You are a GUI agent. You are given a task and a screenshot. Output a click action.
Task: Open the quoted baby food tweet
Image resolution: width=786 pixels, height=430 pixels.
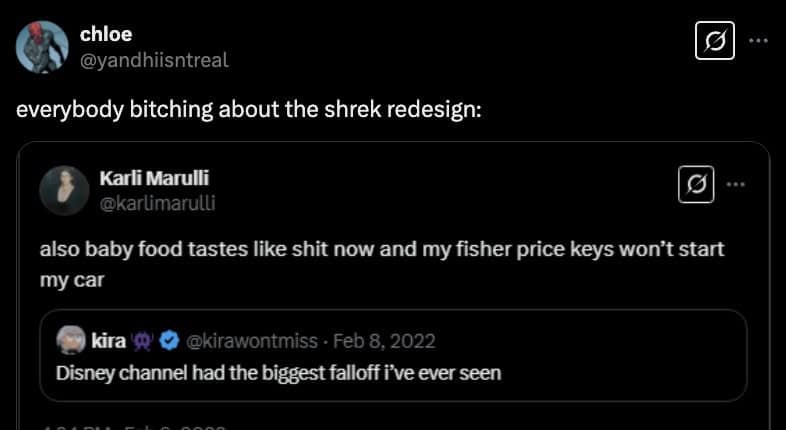point(381,263)
